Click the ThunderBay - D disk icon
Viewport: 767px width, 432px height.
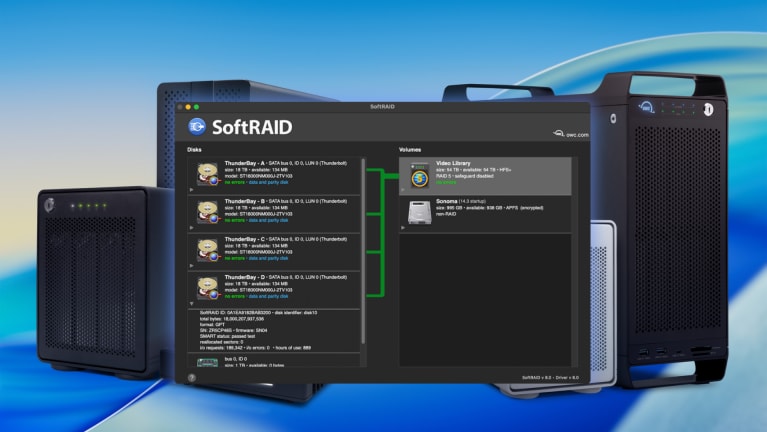pos(208,285)
